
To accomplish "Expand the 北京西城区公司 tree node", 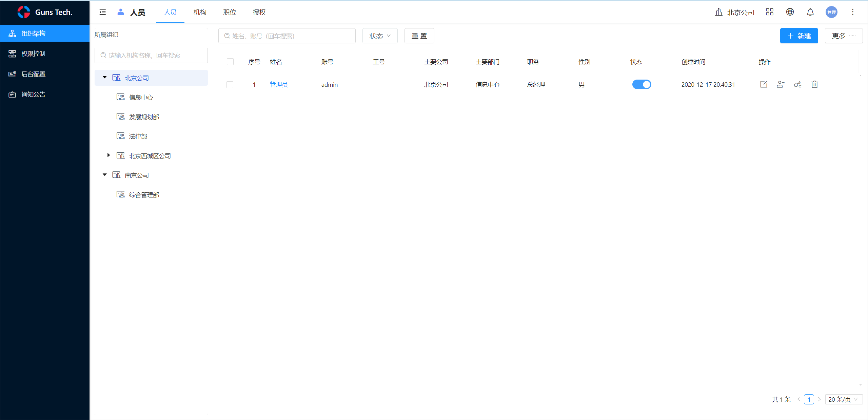I will (108, 155).
